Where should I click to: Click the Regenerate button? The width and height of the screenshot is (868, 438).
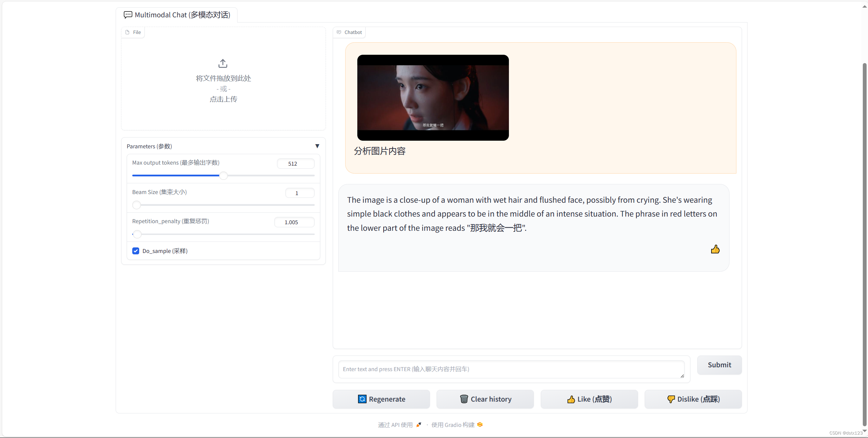tap(381, 399)
